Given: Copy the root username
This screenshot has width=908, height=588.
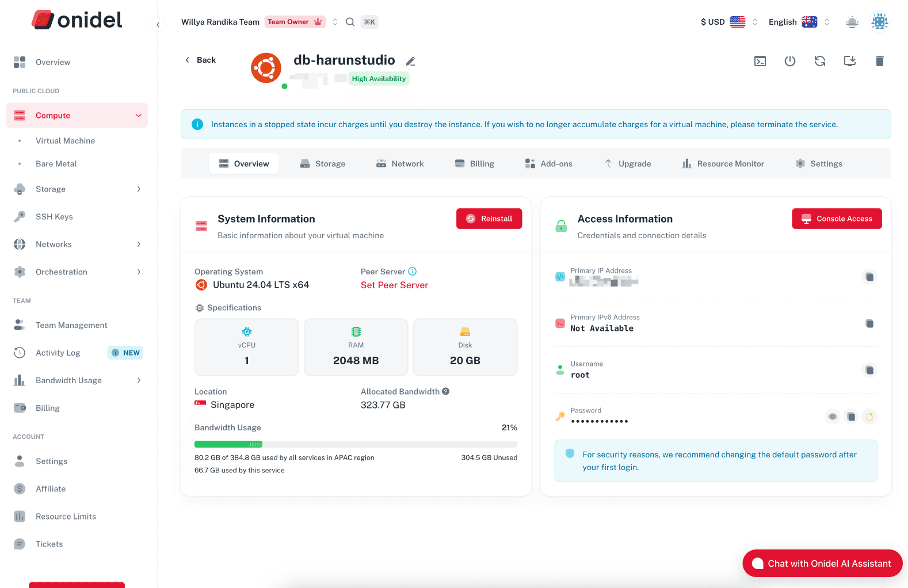Looking at the screenshot, I should (869, 370).
